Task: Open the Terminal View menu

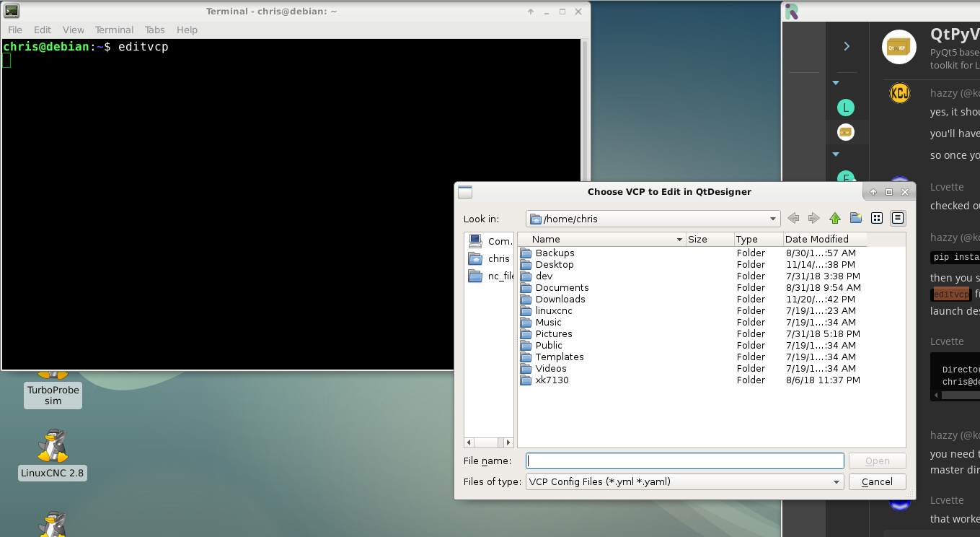Action: 74,30
